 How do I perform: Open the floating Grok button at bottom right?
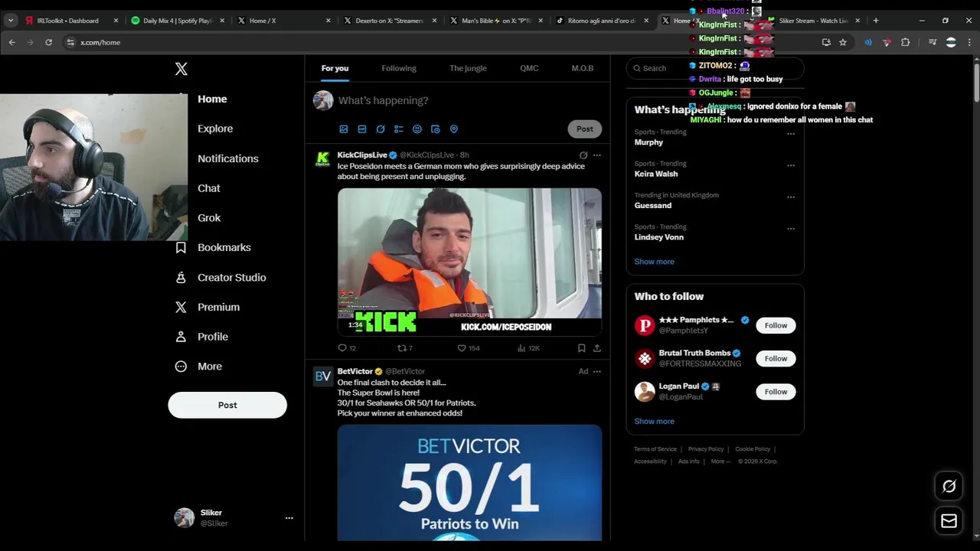[949, 487]
